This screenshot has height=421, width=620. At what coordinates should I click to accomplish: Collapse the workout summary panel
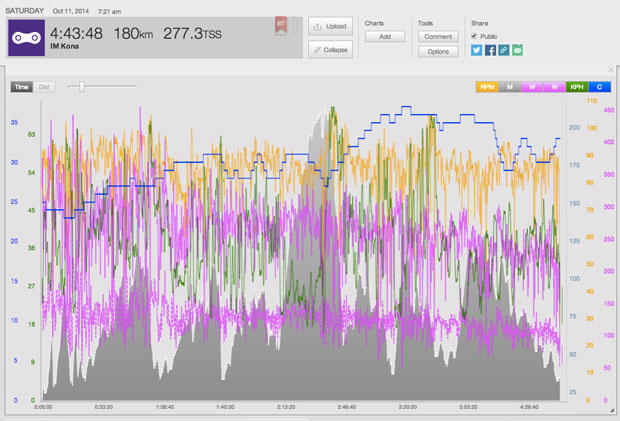pos(330,48)
